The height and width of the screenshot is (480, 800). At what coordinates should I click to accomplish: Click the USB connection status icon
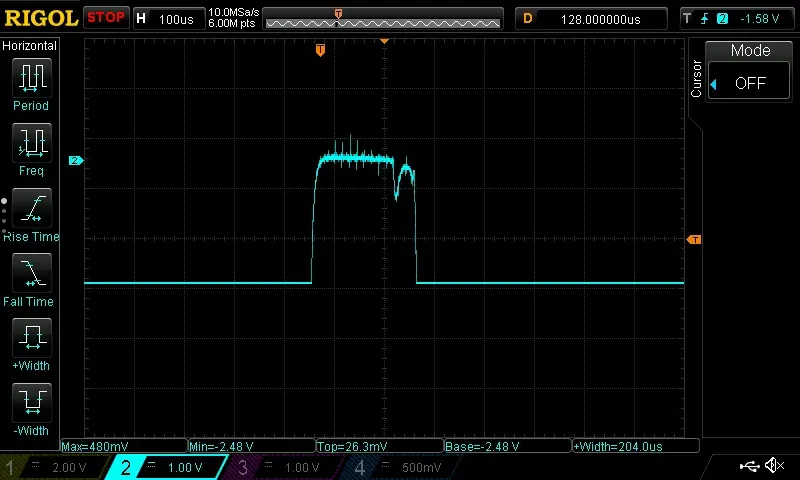click(x=749, y=466)
